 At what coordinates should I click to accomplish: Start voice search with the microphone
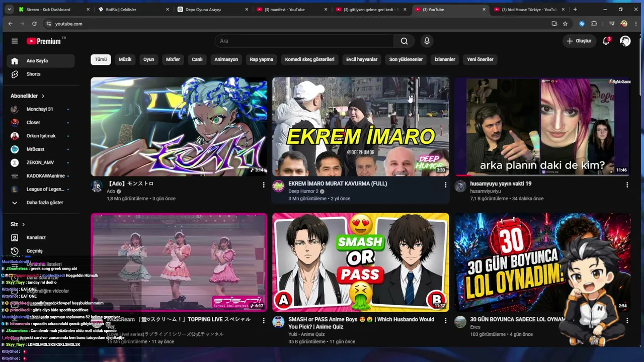[x=427, y=41]
